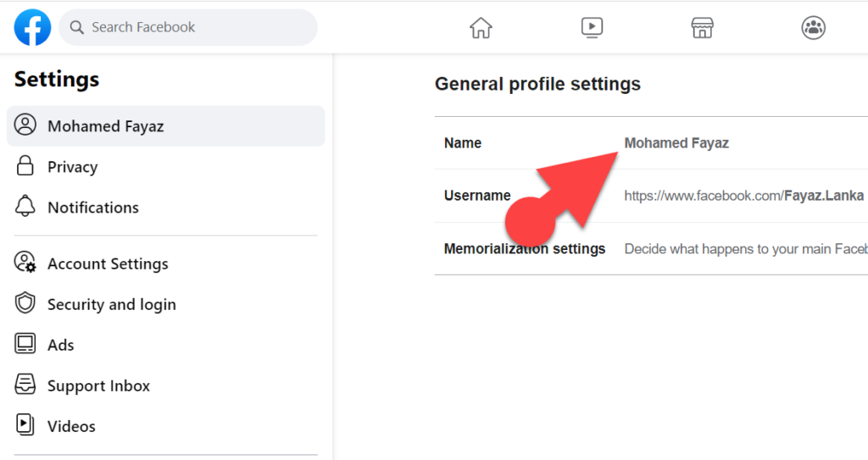The height and width of the screenshot is (460, 868).
Task: Open Groups icon in top bar
Action: 813,27
